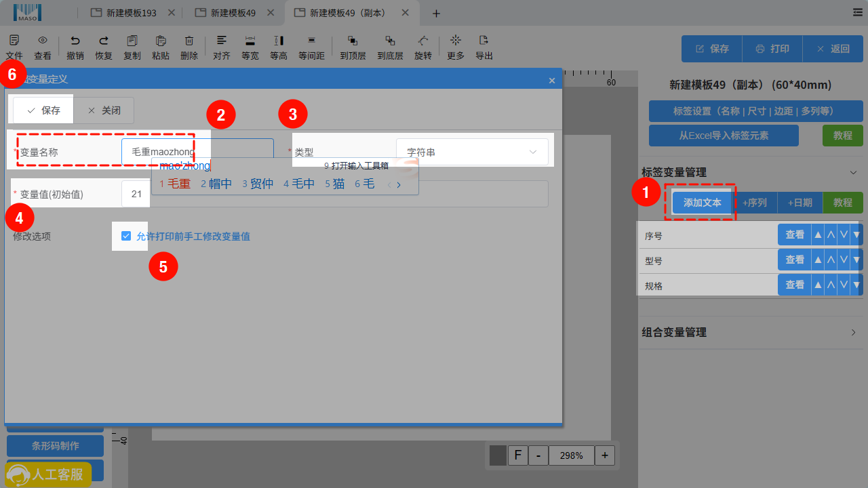Click the 查看 eye icon in toolbar
Screen dimensions: 868x488
(x=43, y=47)
